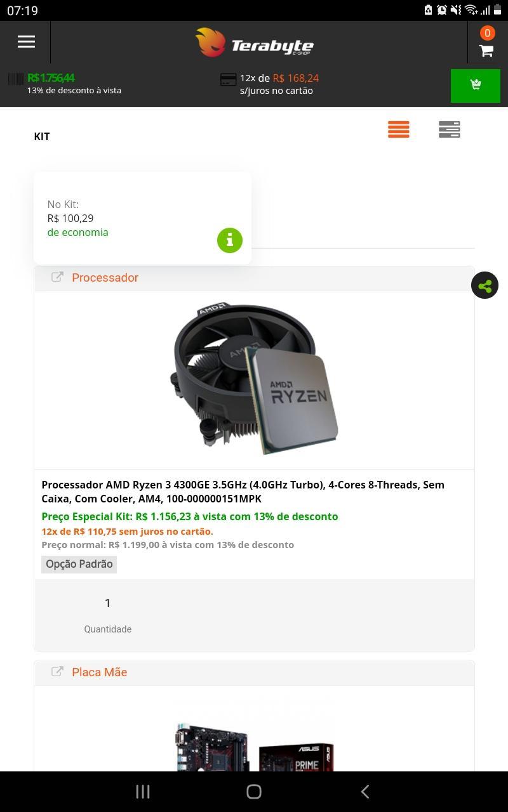Viewport: 508px width, 812px height.
Task: Open the Ryzen 3 4300GE product title
Action: (x=243, y=492)
